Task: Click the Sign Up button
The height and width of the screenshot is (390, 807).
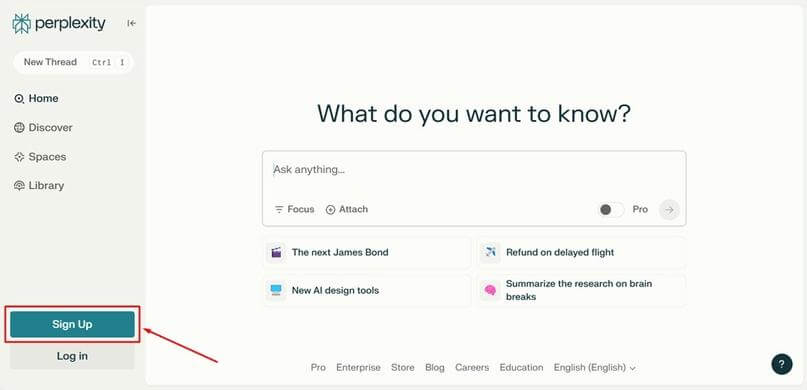Action: pos(72,324)
